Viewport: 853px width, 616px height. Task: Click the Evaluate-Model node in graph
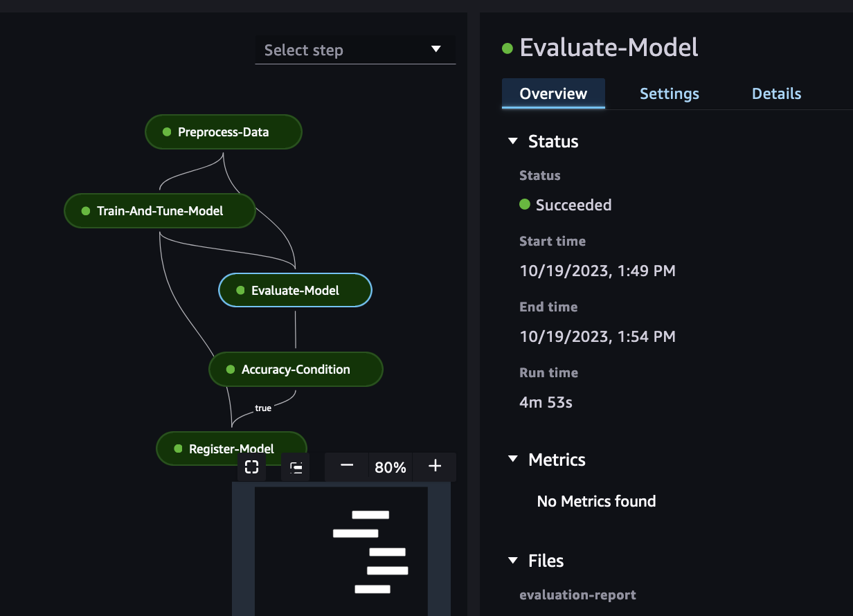coord(295,290)
